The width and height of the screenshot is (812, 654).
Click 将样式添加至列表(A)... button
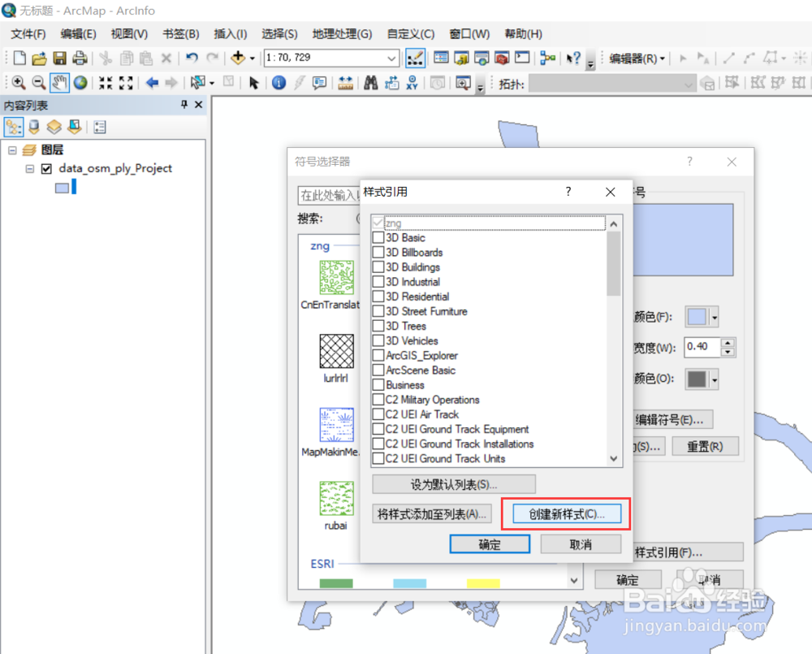point(432,514)
